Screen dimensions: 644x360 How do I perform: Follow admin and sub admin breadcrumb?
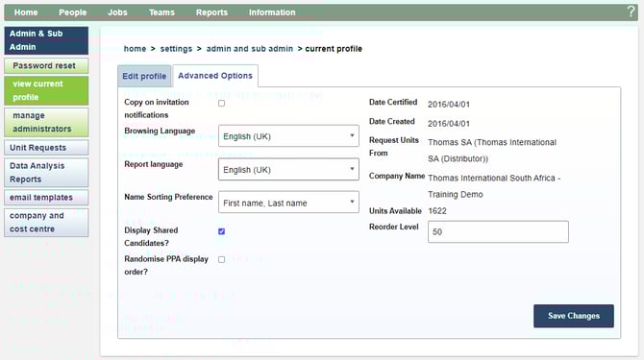(x=249, y=49)
